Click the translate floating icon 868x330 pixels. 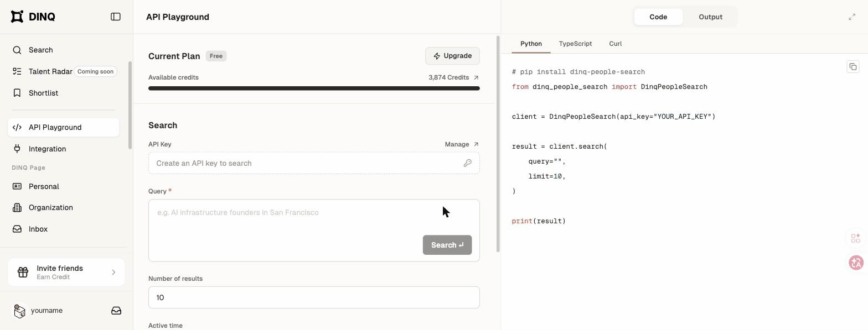(856, 263)
